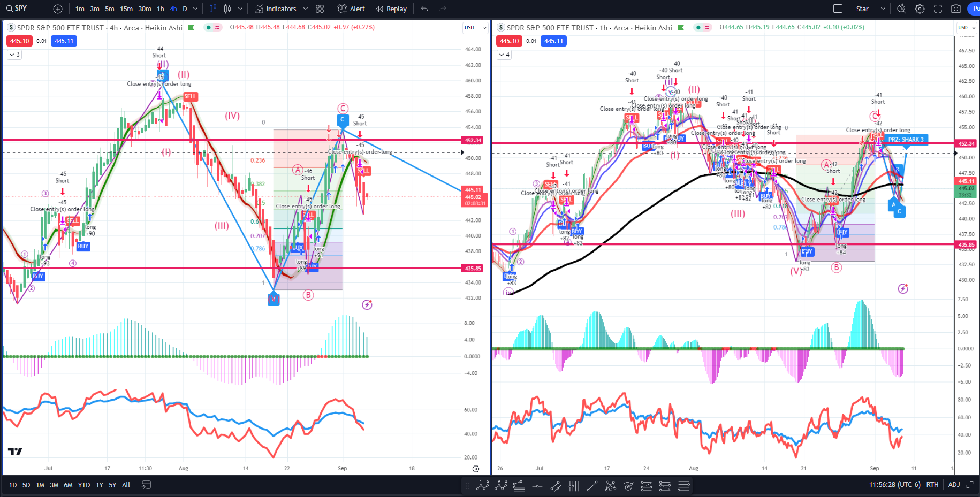Set date range to 5Y

click(x=112, y=485)
